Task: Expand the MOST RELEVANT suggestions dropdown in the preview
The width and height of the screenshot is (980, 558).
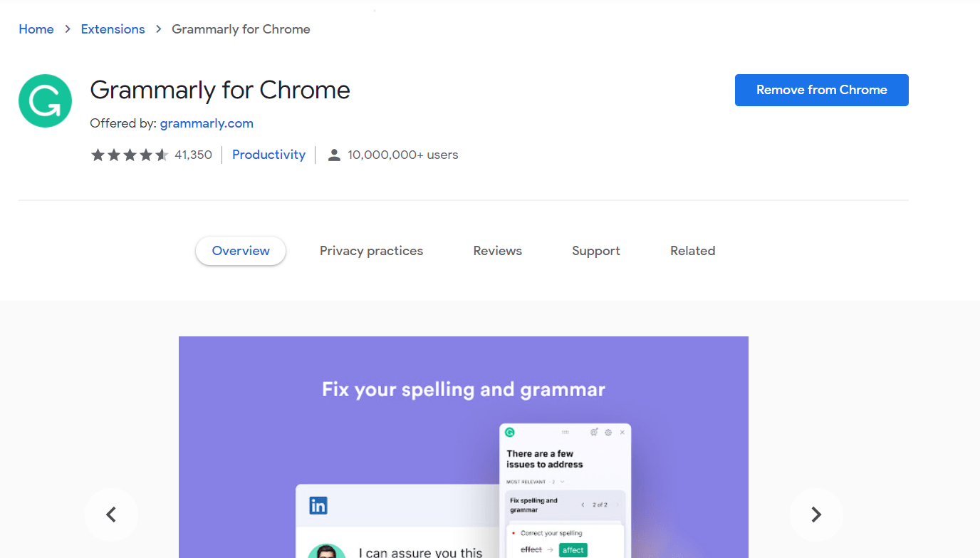Action: click(562, 482)
